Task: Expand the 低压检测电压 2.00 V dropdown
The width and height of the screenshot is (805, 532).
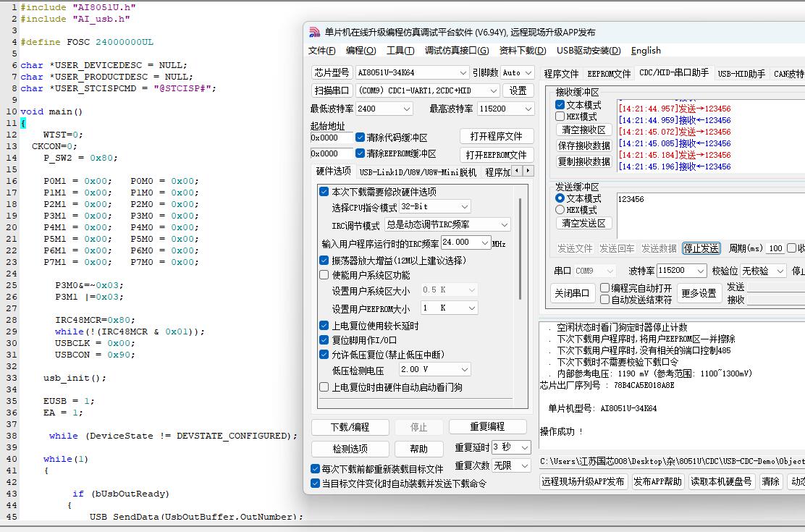Action: coord(465,369)
